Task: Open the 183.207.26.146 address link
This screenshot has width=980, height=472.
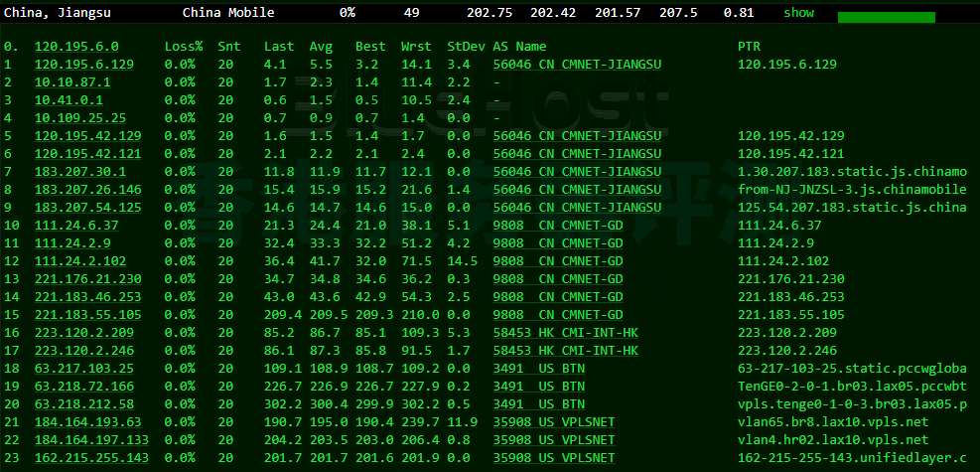Action: (x=87, y=190)
